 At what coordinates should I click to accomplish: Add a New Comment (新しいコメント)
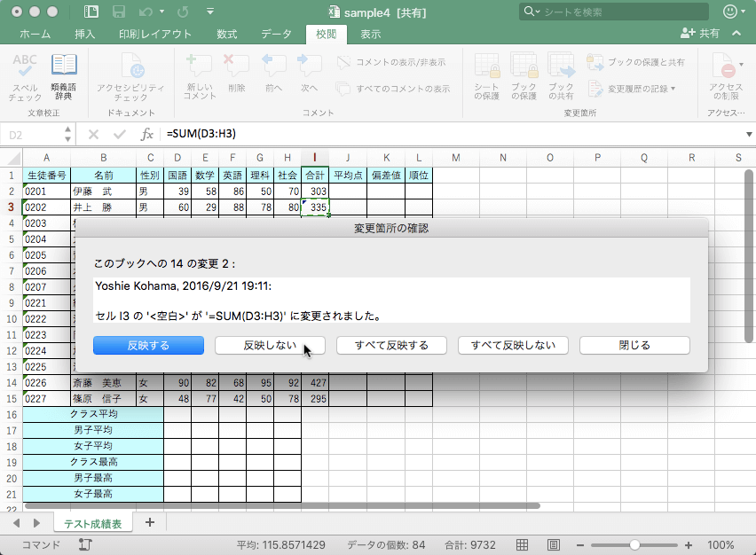click(200, 77)
